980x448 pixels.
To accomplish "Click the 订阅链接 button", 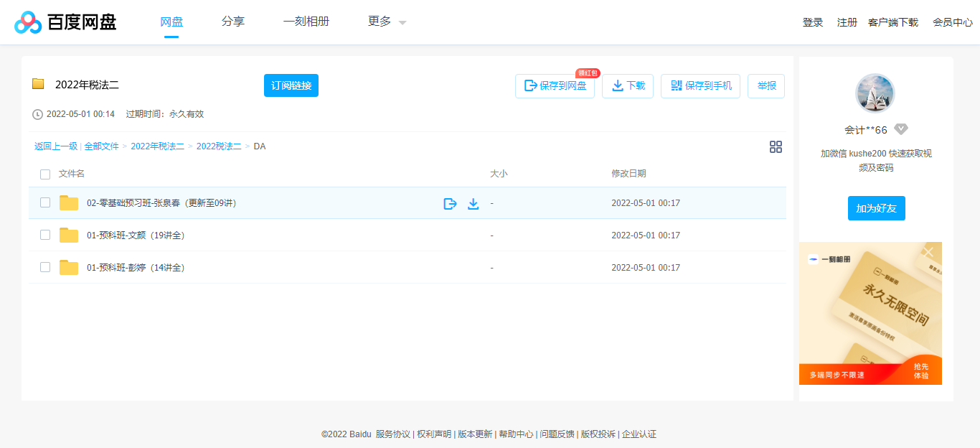I will tap(291, 85).
